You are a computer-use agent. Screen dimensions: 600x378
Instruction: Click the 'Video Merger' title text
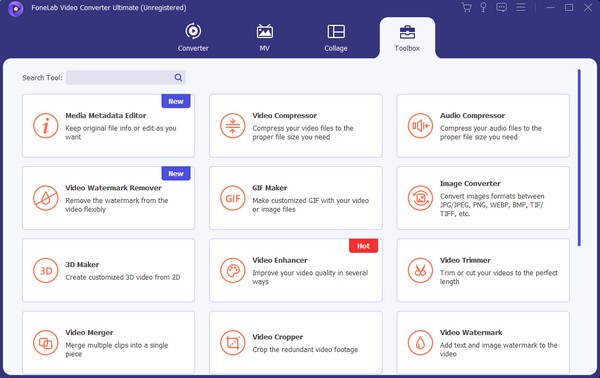coord(89,332)
